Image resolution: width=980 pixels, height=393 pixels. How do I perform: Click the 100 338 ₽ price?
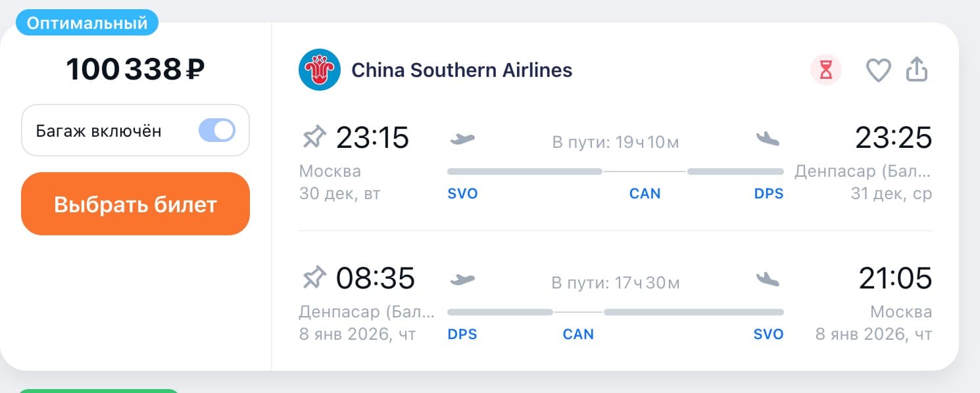click(x=135, y=70)
